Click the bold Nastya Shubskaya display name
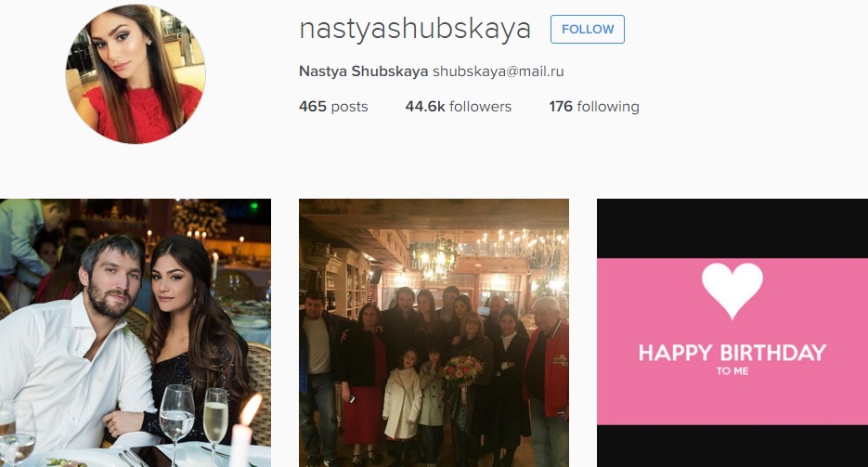 coord(364,71)
